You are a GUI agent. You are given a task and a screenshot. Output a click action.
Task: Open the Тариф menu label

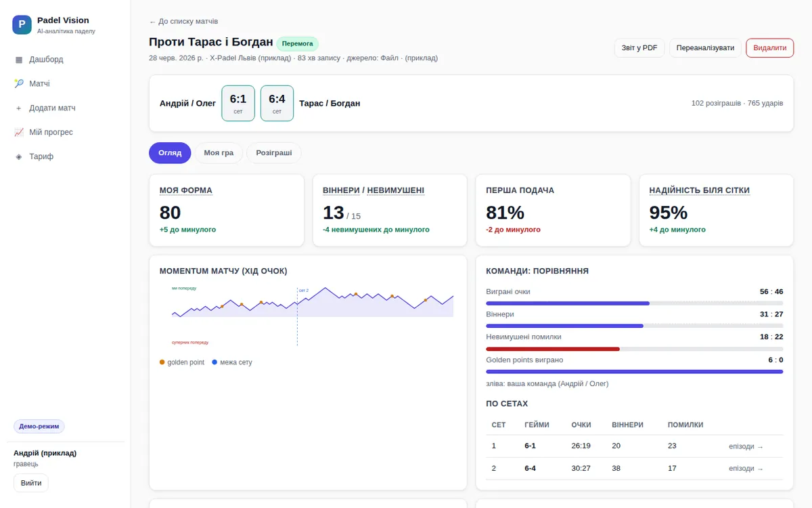coord(41,157)
